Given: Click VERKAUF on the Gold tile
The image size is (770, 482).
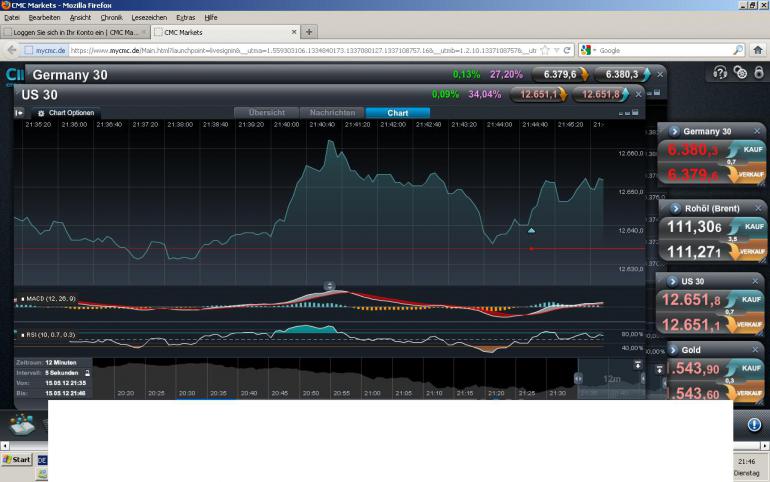Looking at the screenshot, I should pos(747,393).
